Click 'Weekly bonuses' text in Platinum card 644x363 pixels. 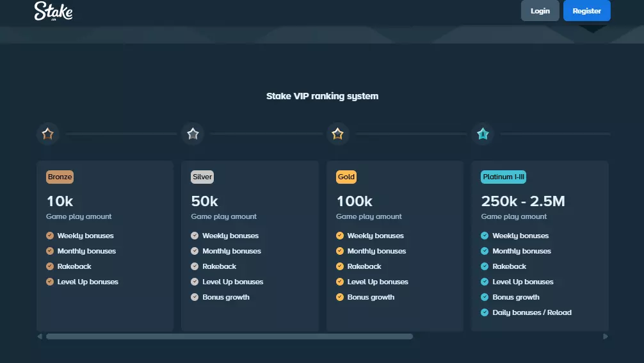[x=520, y=236]
